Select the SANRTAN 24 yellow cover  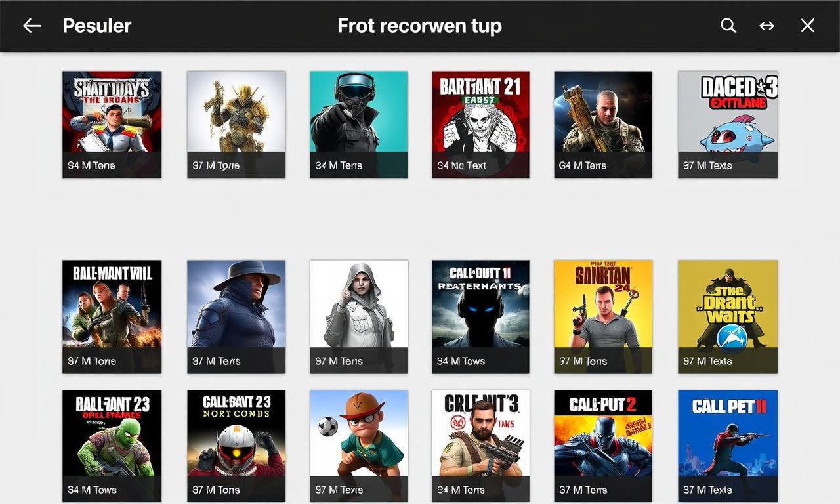coord(603,317)
